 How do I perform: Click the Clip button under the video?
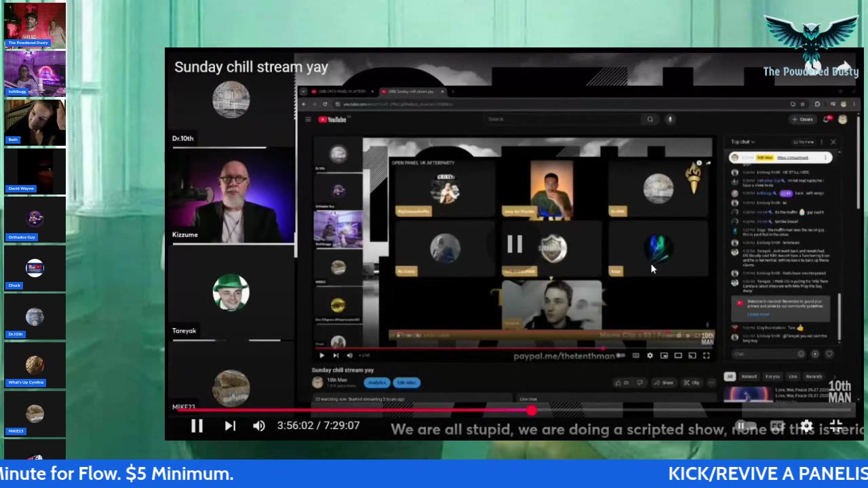691,382
